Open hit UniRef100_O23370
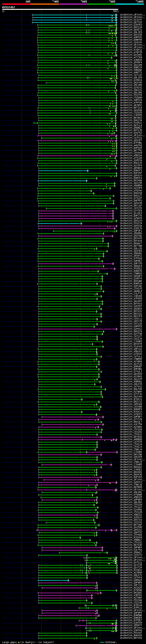Viewport: 146px width, 644px height. point(131,20)
